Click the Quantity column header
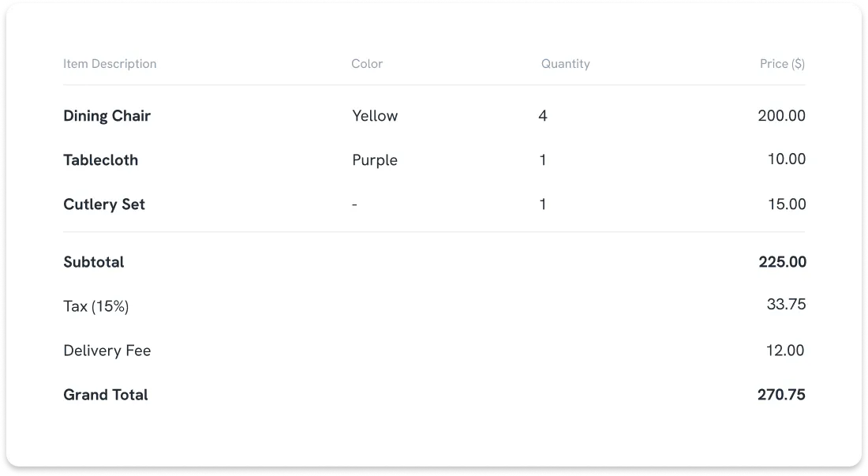868x476 pixels. pyautogui.click(x=565, y=64)
